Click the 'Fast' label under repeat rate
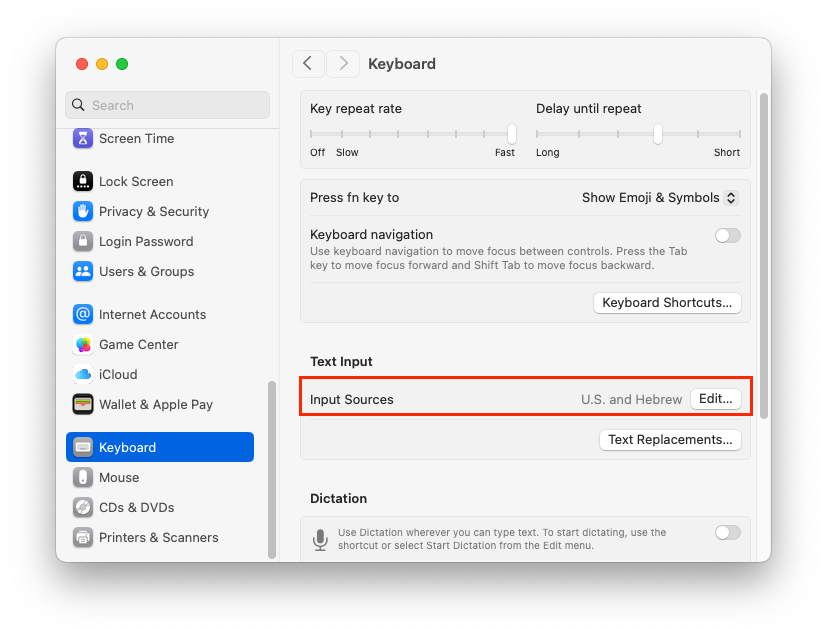Image resolution: width=827 pixels, height=636 pixels. point(505,152)
